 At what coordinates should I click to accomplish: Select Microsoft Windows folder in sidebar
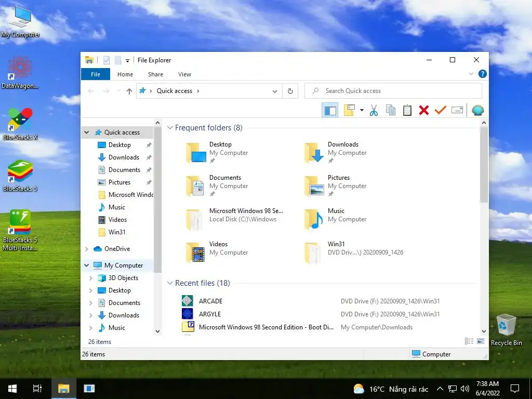pyautogui.click(x=126, y=195)
